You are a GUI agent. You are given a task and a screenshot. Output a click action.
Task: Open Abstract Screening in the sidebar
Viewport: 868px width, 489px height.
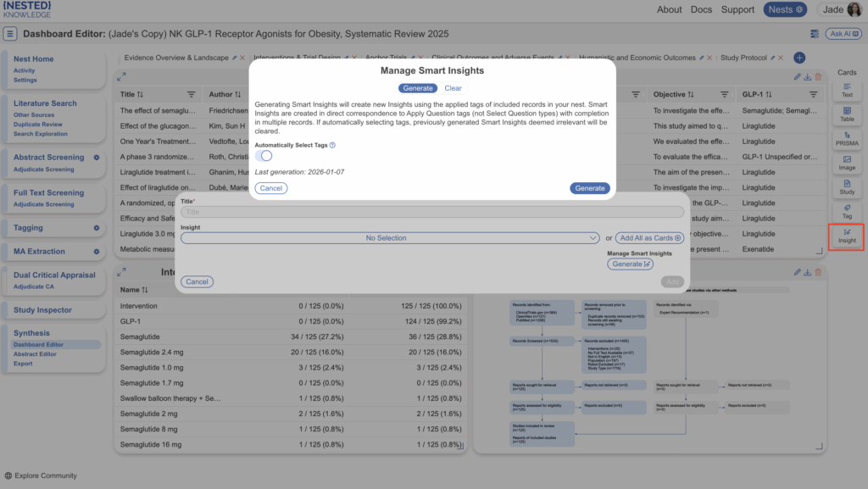tap(48, 157)
